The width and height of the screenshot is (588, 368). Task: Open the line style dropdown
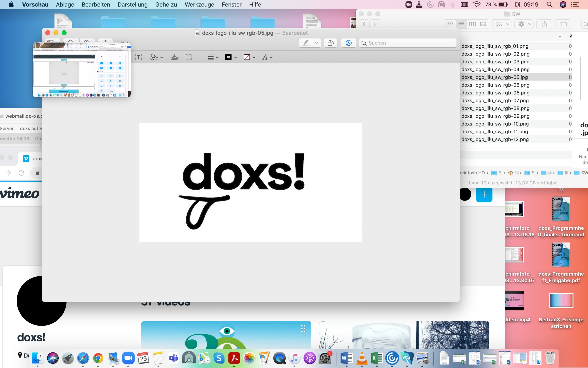coord(213,57)
